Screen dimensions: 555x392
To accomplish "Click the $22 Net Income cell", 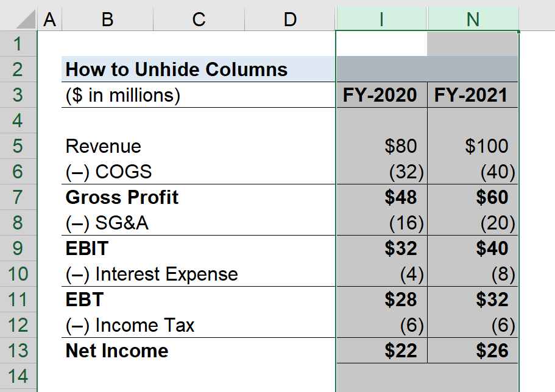I will 381,351.
